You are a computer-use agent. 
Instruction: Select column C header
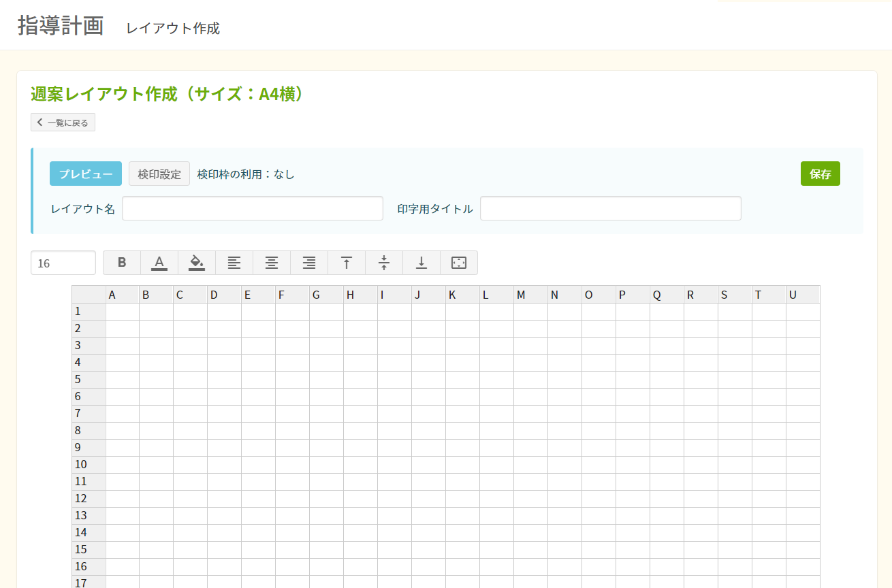[191, 295]
